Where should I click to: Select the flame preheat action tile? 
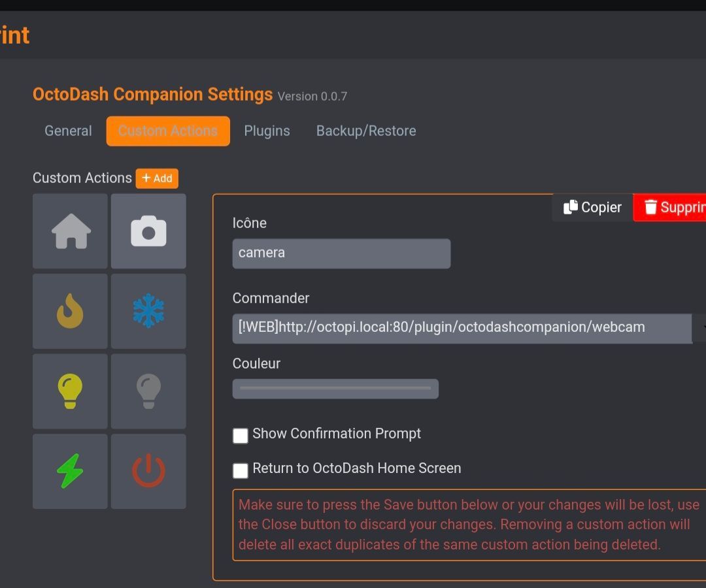coord(70,312)
